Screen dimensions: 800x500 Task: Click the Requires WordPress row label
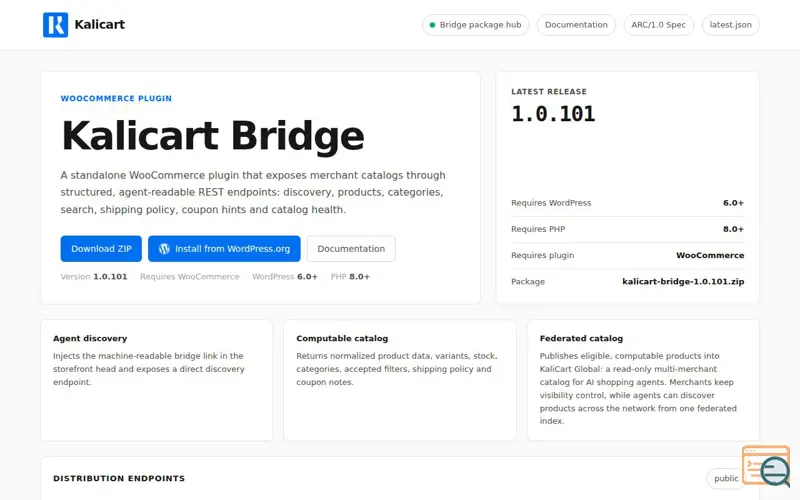point(551,203)
